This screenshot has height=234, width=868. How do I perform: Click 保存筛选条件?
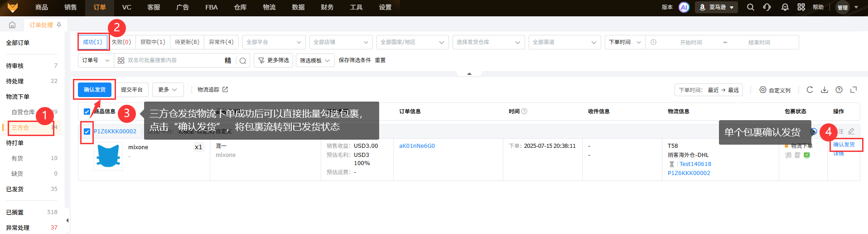pos(355,60)
